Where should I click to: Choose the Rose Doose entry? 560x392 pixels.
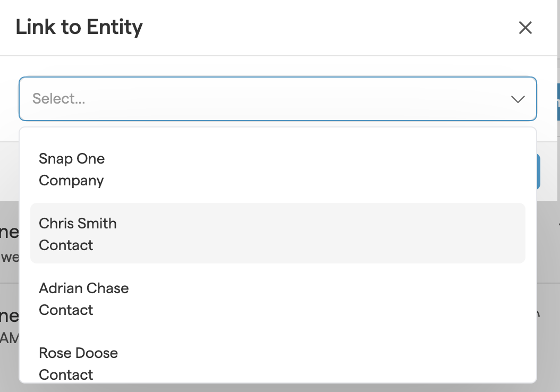pyautogui.click(x=78, y=353)
